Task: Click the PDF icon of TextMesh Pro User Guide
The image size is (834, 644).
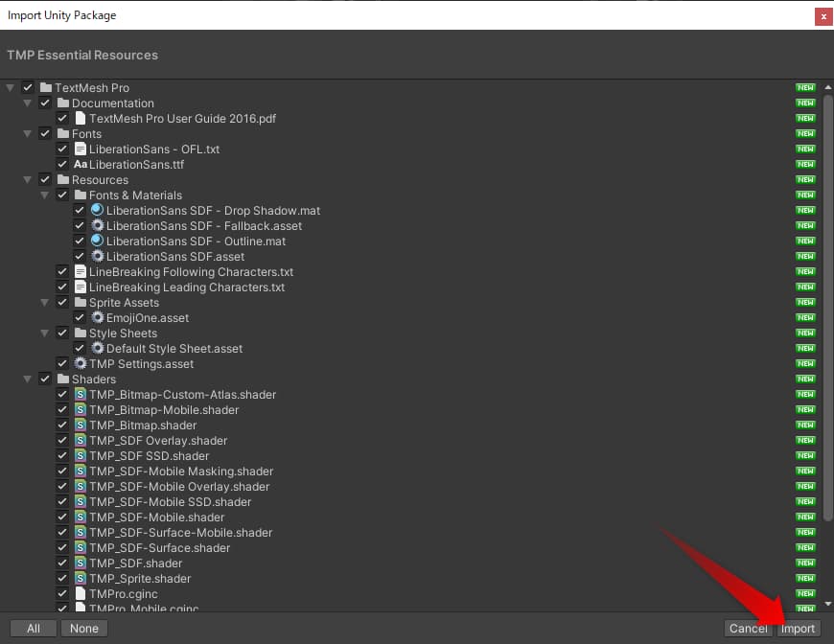Action: click(x=81, y=119)
